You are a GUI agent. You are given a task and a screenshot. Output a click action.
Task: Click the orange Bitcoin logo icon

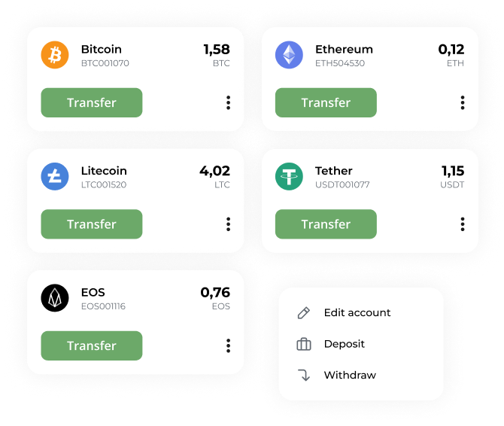(55, 55)
